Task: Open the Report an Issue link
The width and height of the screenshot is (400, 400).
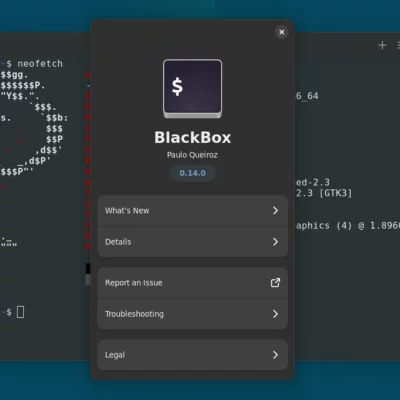Action: pos(193,283)
